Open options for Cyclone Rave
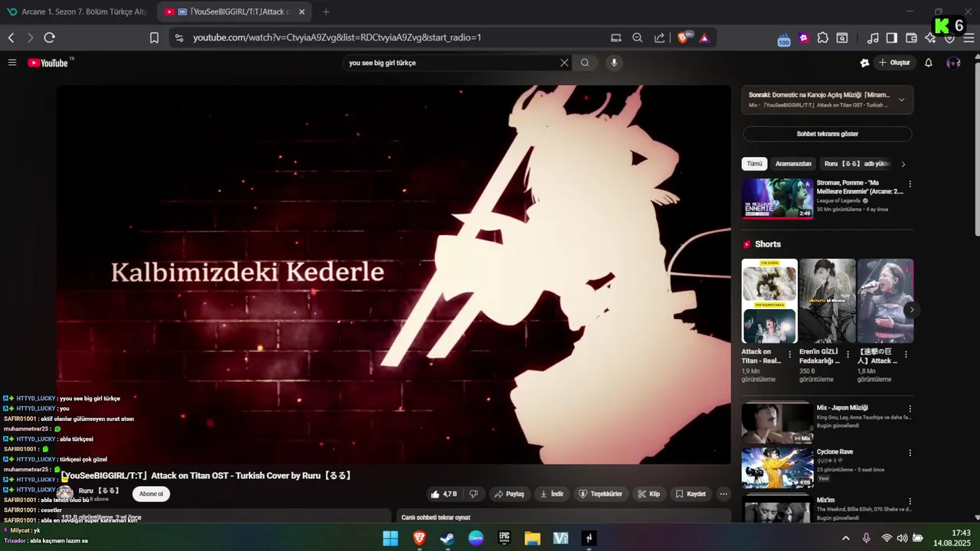The width and height of the screenshot is (980, 551). pos(910,453)
